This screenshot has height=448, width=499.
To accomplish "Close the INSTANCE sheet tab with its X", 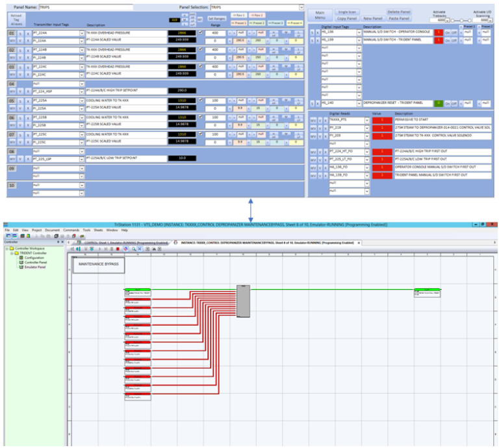I will [359, 243].
